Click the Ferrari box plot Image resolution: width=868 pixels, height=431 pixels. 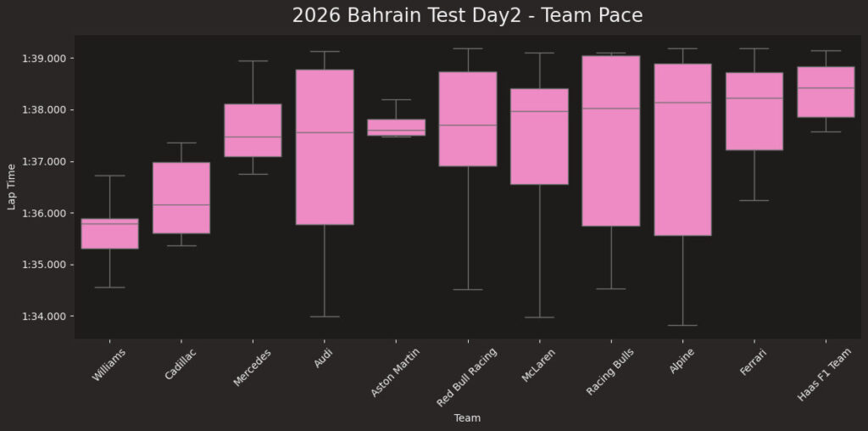pyautogui.click(x=754, y=111)
